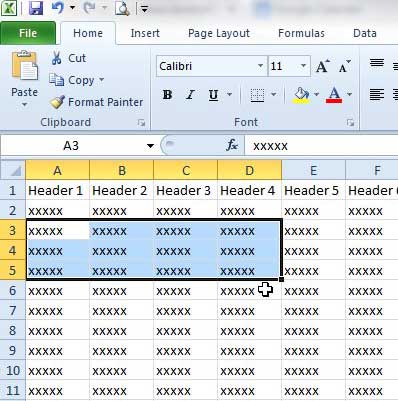Cut the selected cells
The width and height of the screenshot is (398, 401).
click(69, 58)
